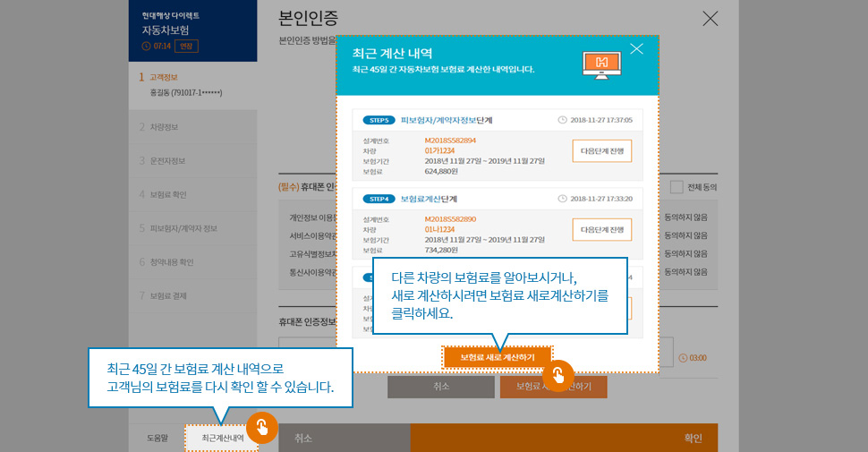The height and width of the screenshot is (452, 868).
Task: Click the 보험료계산단계 link
Action: pos(429,199)
